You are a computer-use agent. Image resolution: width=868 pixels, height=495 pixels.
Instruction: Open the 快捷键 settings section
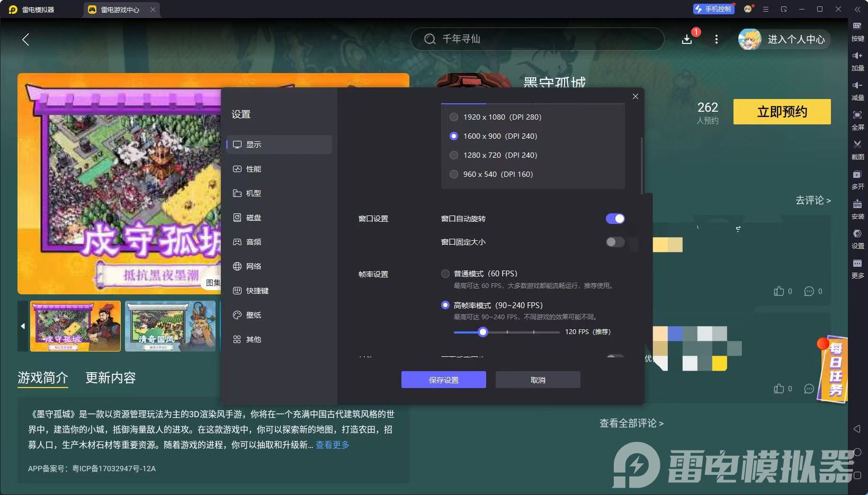coord(279,291)
